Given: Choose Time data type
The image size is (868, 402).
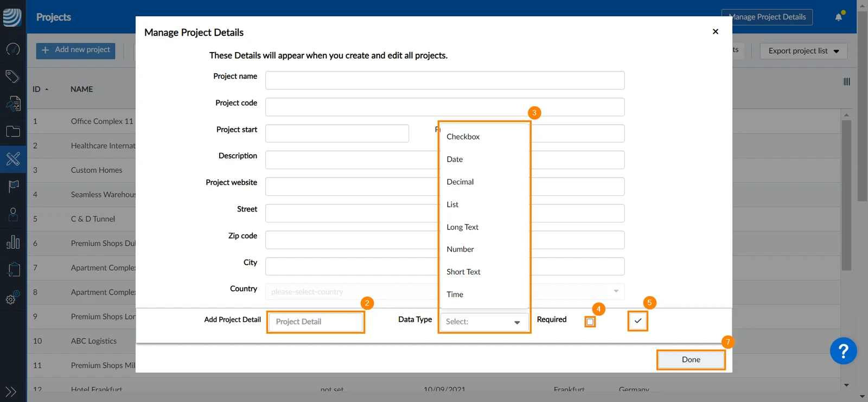Looking at the screenshot, I should coord(484,295).
